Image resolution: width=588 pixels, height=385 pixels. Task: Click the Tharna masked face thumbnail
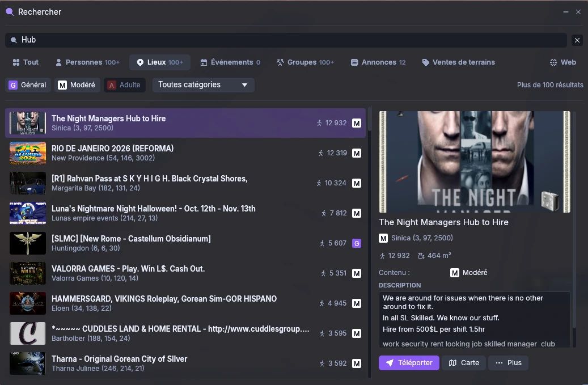28,363
